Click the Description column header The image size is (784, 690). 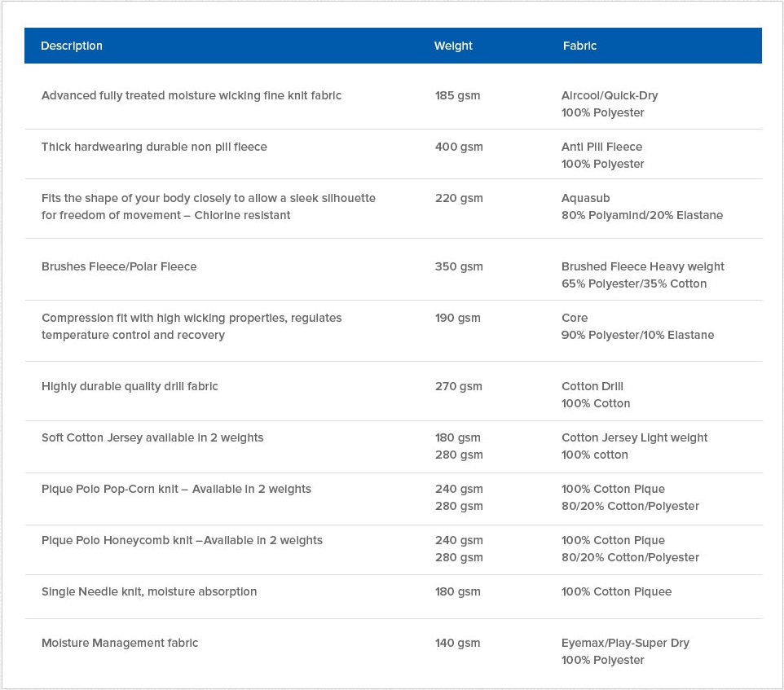[x=72, y=46]
